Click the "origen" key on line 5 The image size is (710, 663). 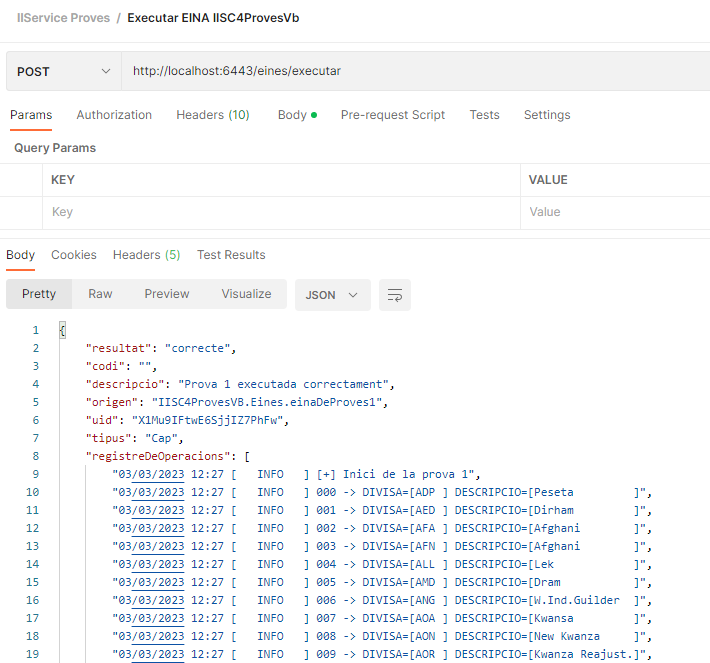112,402
